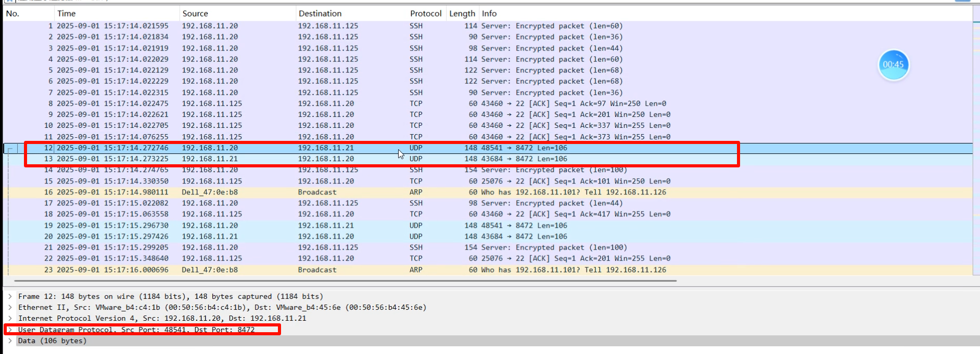
Task: Click the 00:45 round timer icon
Action: pos(893,65)
